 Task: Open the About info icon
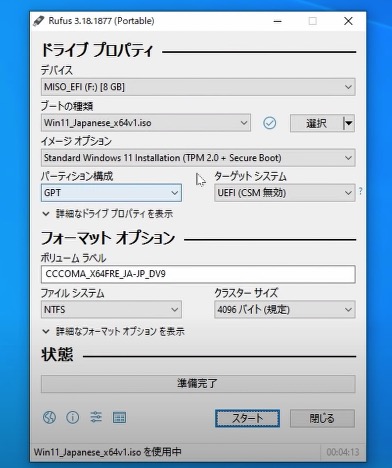[73, 417]
